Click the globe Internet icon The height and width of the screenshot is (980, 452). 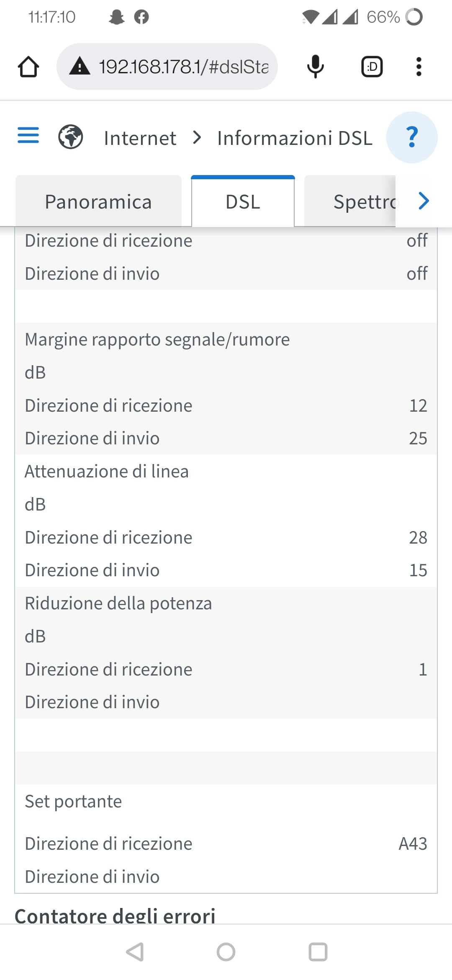70,137
